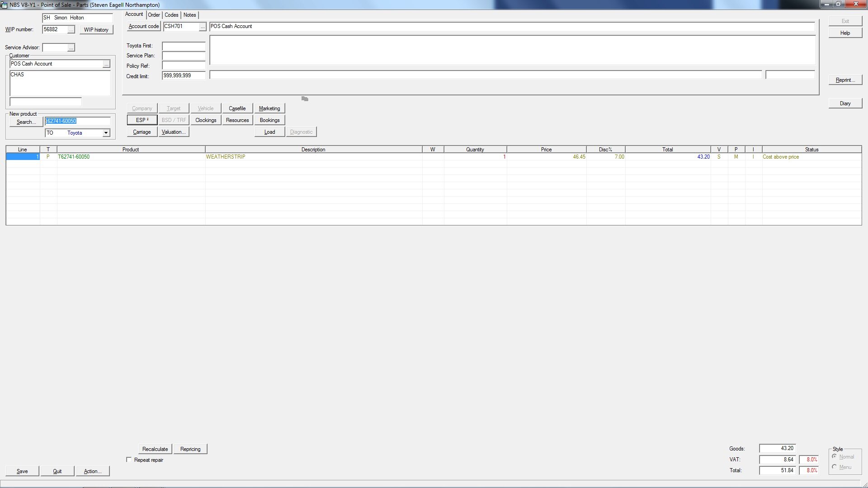Click the small tag icon below the account panel
The width and height of the screenshot is (868, 488).
(305, 99)
